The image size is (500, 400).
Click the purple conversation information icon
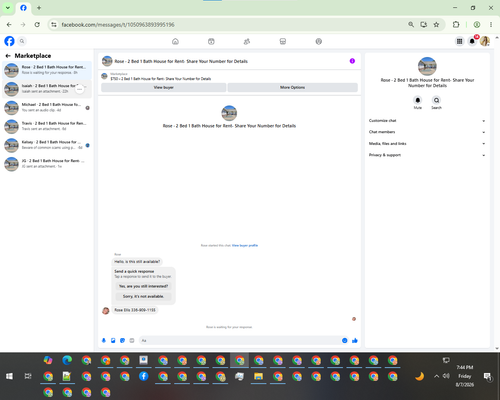[352, 61]
